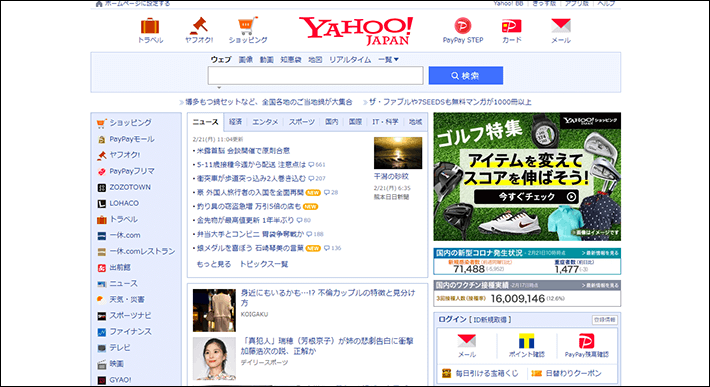Click the GYAO! icon in sidebar
Screen dimensions: 710x387
click(101, 380)
